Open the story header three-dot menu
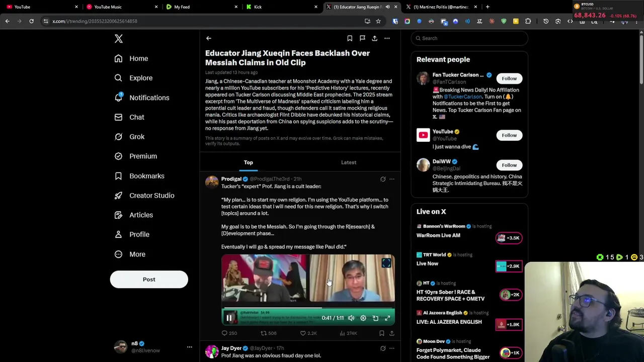The height and width of the screenshot is (362, 644). coord(387,38)
